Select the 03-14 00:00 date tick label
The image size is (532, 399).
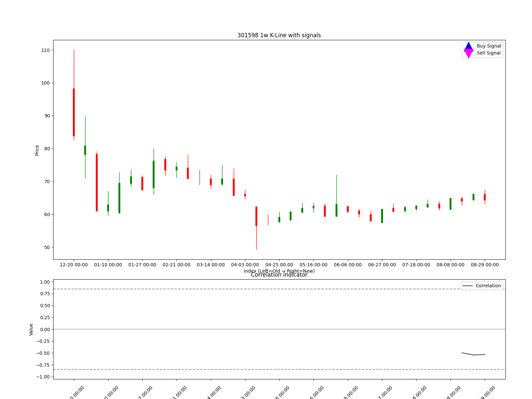tap(211, 265)
